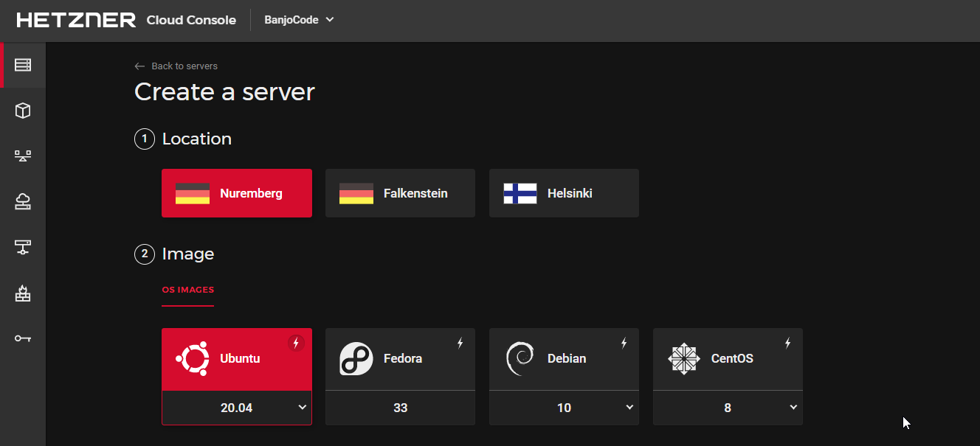Click the Hetzner logo
The image size is (980, 446).
[76, 20]
